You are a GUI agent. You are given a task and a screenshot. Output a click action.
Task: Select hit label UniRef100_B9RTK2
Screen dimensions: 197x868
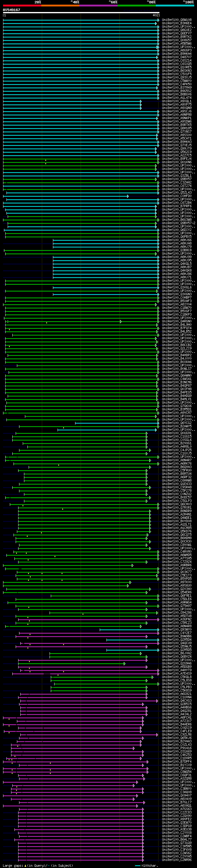click(176, 37)
